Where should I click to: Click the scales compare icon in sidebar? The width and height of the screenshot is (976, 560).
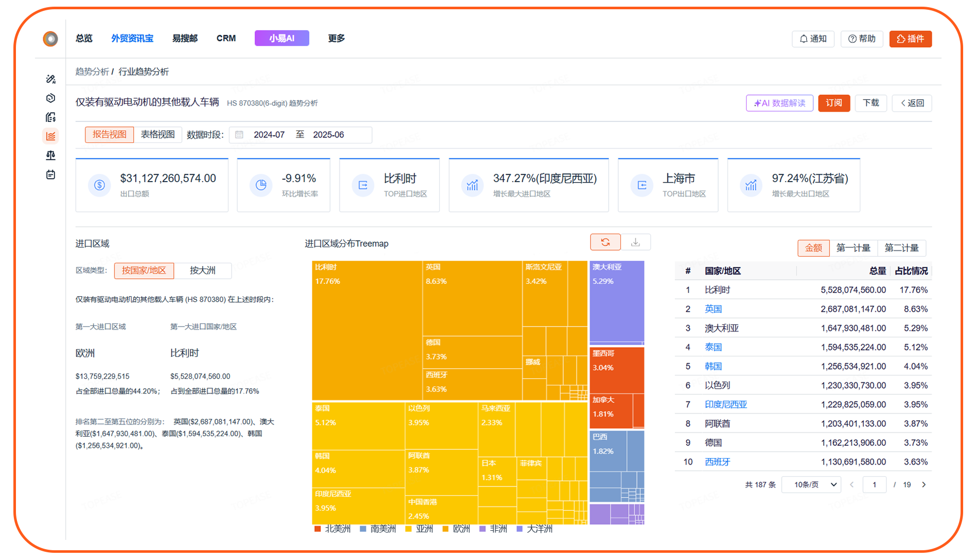point(50,155)
